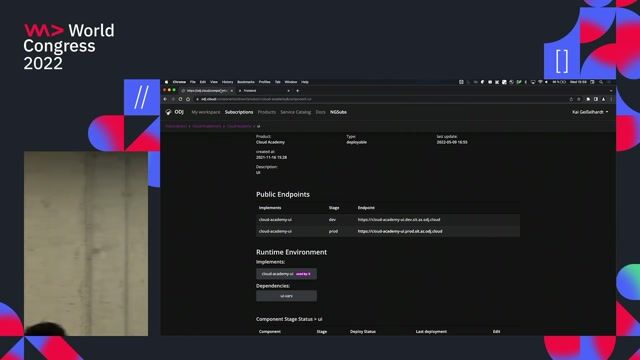The image size is (640, 360).
Task: Click the 'deployable' type value
Action: pos(356,142)
